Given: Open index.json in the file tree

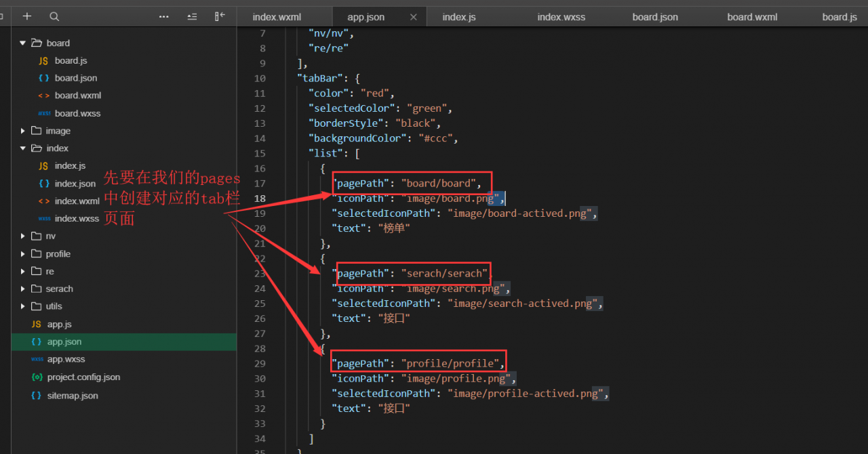Looking at the screenshot, I should click(75, 184).
